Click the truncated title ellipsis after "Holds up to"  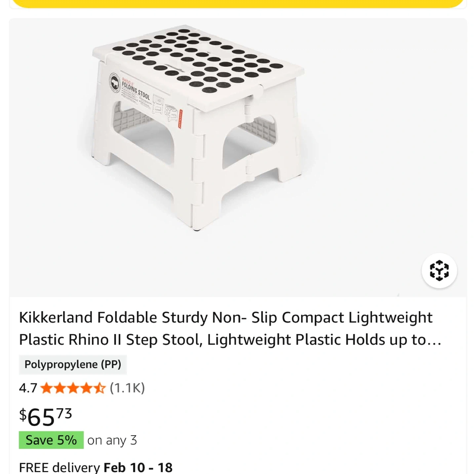434,340
